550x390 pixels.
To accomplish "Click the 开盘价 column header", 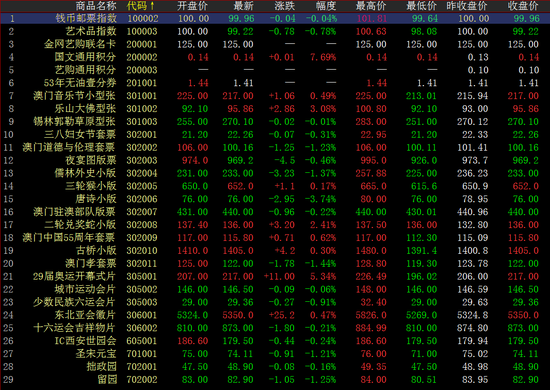I will (x=193, y=6).
